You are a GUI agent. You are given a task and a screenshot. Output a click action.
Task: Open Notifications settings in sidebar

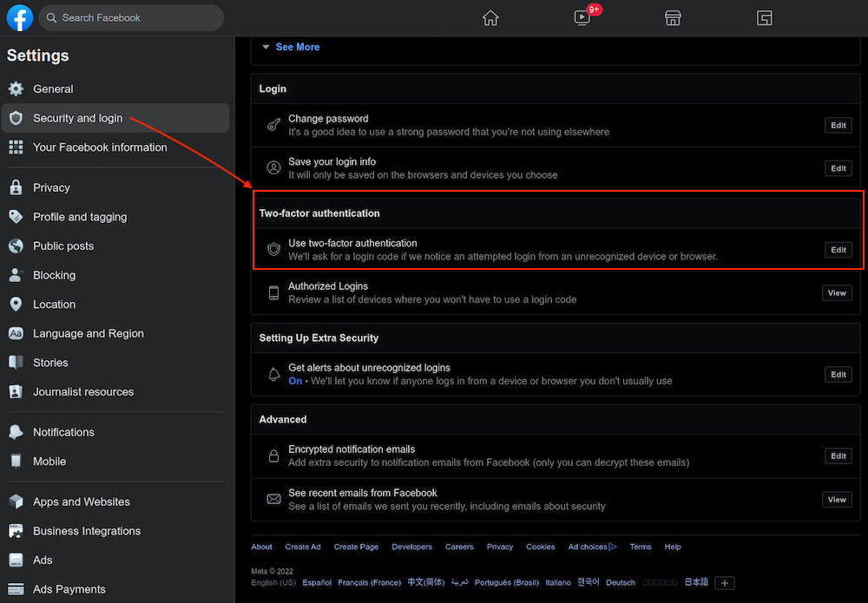(x=63, y=432)
